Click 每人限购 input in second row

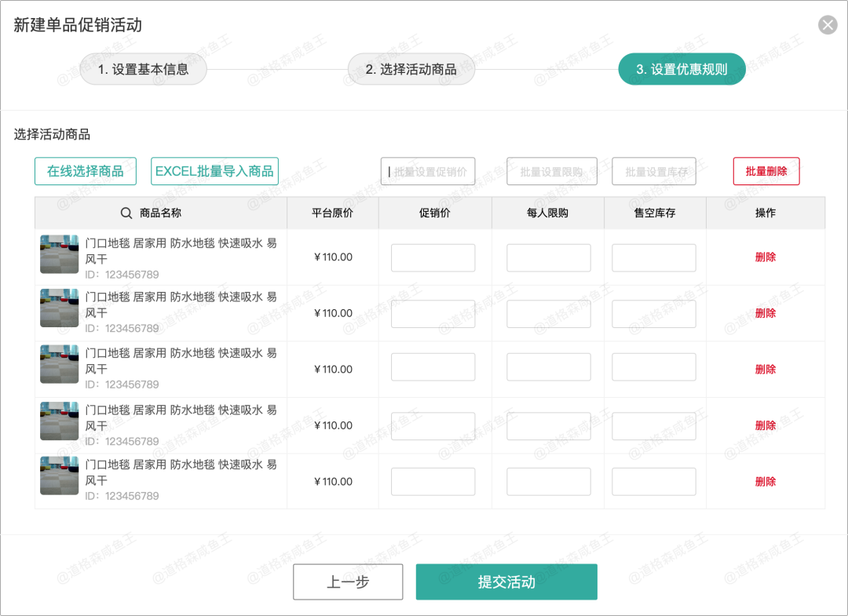(x=548, y=314)
